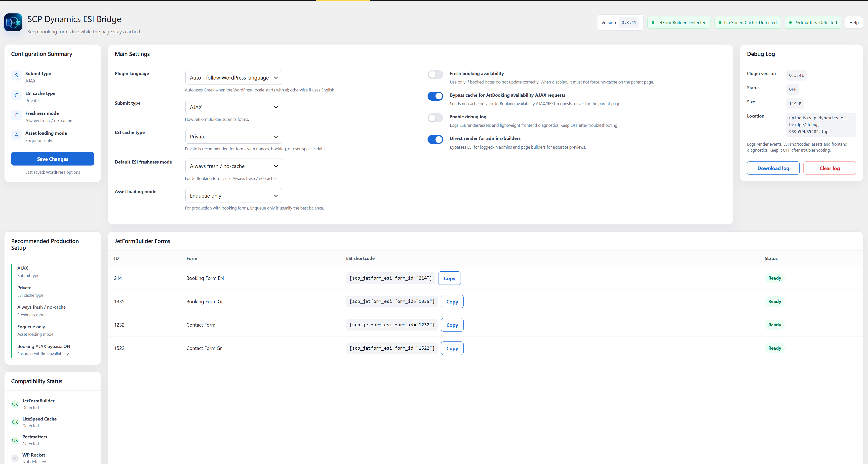Click the Ready status for form 1335
Image resolution: width=868 pixels, height=464 pixels.
[774, 301]
